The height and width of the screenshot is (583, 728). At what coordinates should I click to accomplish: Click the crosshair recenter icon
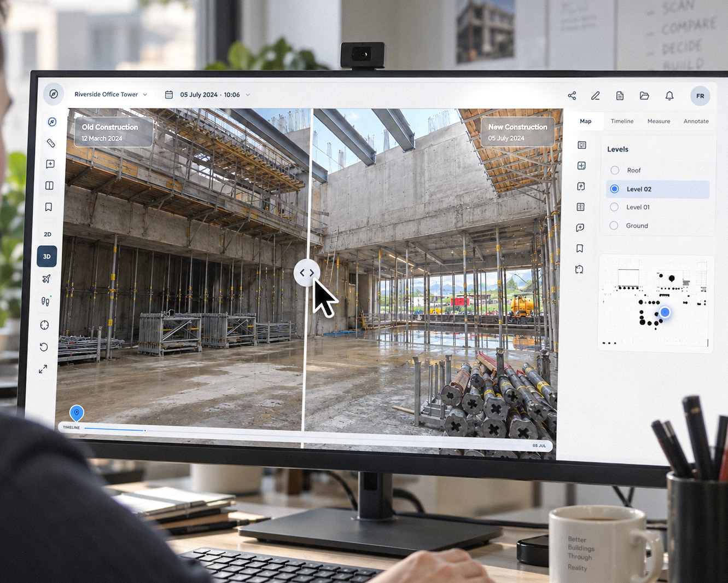coord(45,325)
